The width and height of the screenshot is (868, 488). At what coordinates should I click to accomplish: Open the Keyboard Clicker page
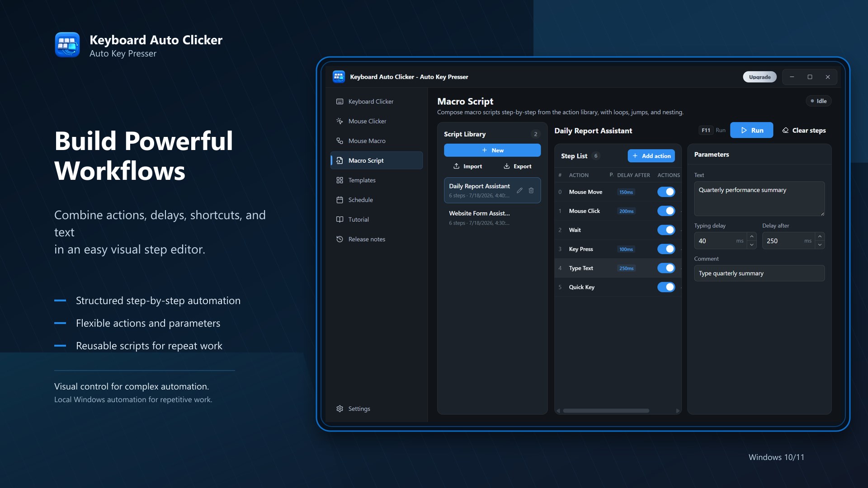tap(377, 102)
